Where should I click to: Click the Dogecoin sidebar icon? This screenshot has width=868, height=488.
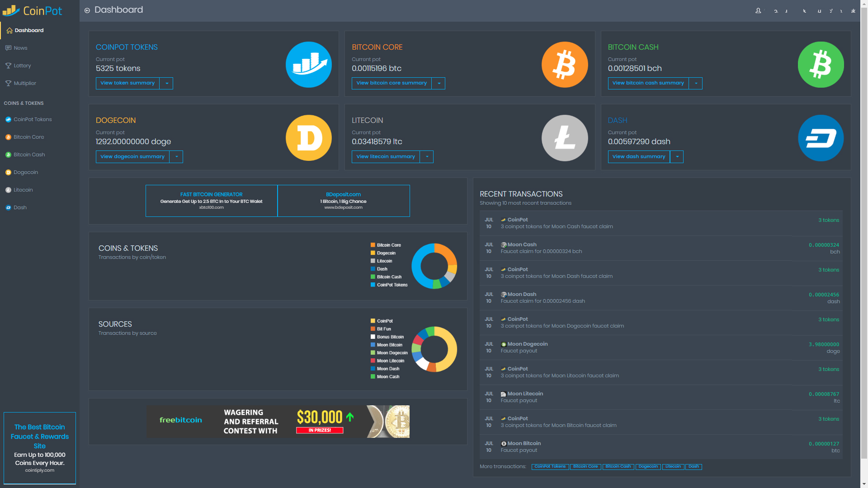point(8,172)
